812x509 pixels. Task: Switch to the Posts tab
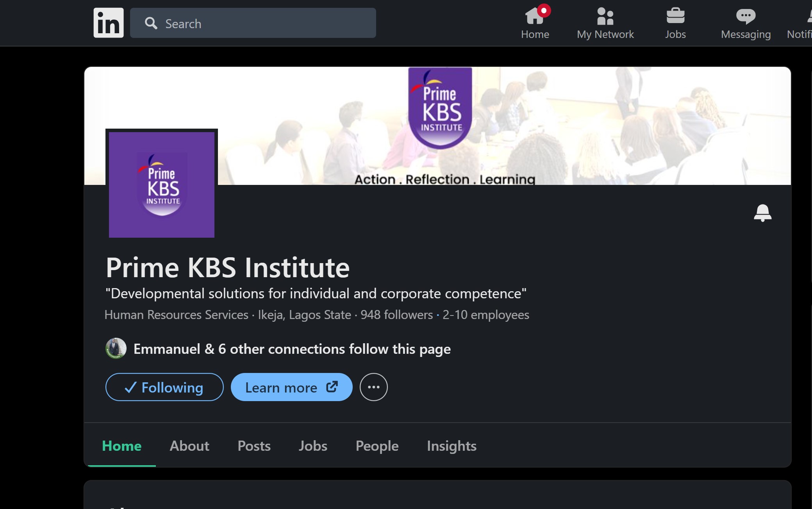pyautogui.click(x=254, y=446)
